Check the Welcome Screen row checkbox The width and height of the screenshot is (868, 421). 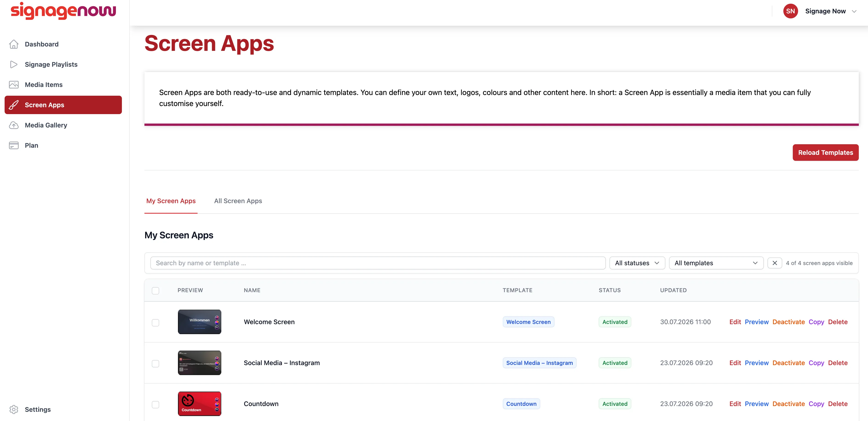(155, 323)
